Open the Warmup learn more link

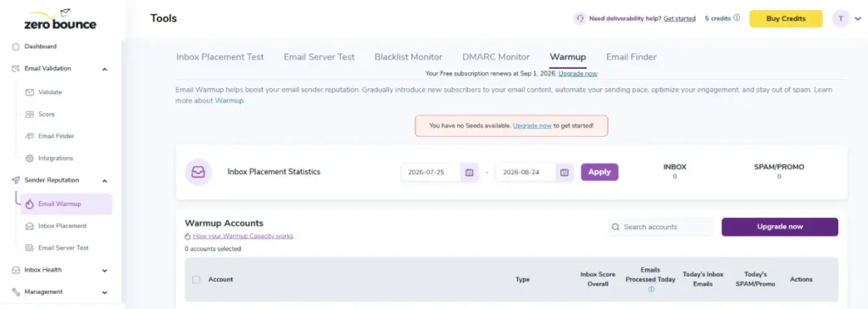(x=229, y=101)
